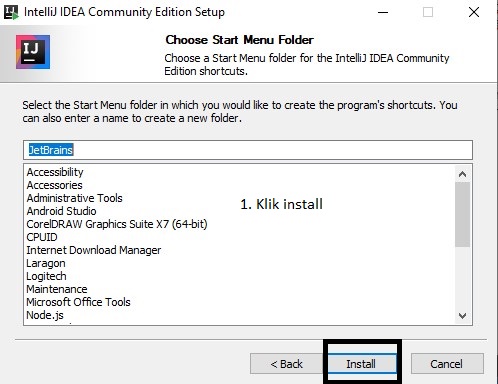Click the setup title bar icon
The width and height of the screenshot is (498, 384).
click(11, 12)
